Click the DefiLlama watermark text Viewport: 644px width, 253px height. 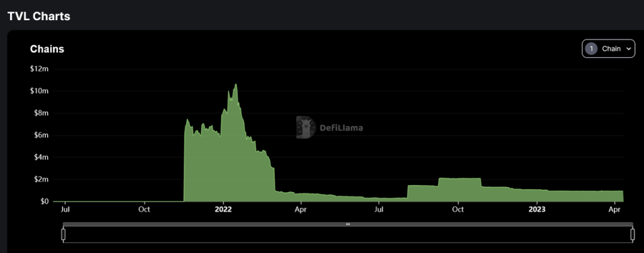click(x=341, y=128)
